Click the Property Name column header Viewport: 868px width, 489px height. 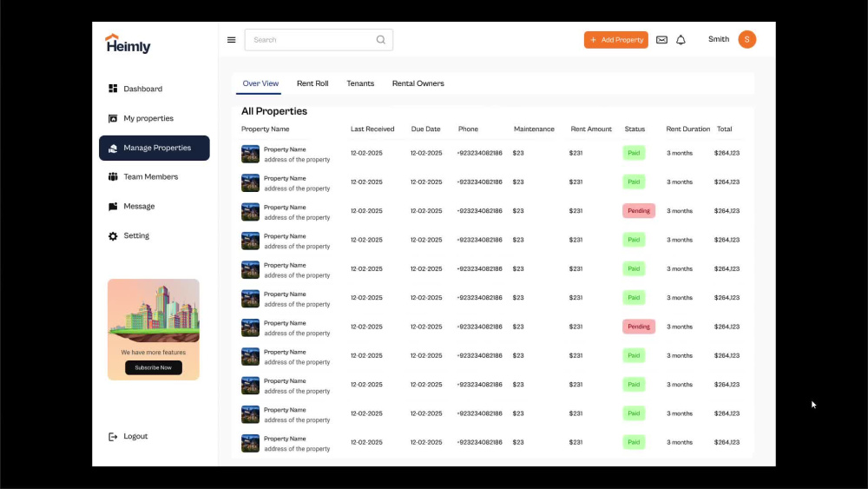(x=265, y=129)
